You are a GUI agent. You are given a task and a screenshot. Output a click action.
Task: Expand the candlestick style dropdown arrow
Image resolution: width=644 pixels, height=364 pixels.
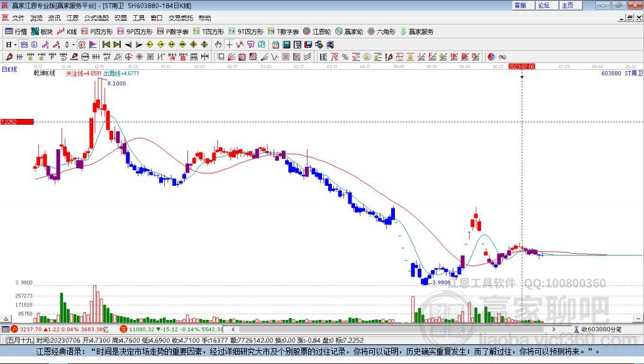73,45
